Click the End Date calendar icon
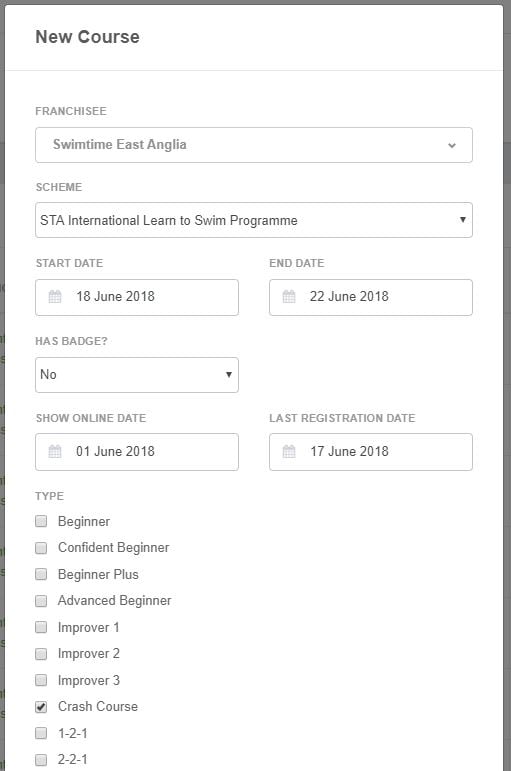This screenshot has width=511, height=771. [289, 297]
